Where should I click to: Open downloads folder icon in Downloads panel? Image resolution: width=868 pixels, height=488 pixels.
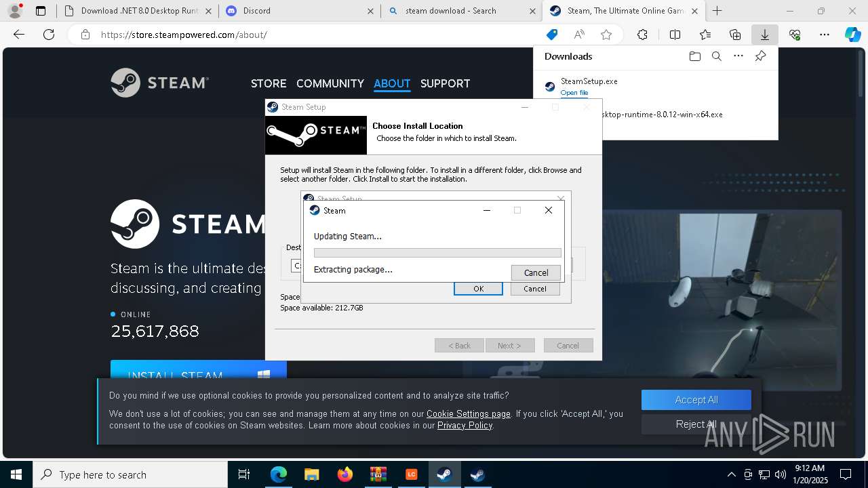coord(694,56)
